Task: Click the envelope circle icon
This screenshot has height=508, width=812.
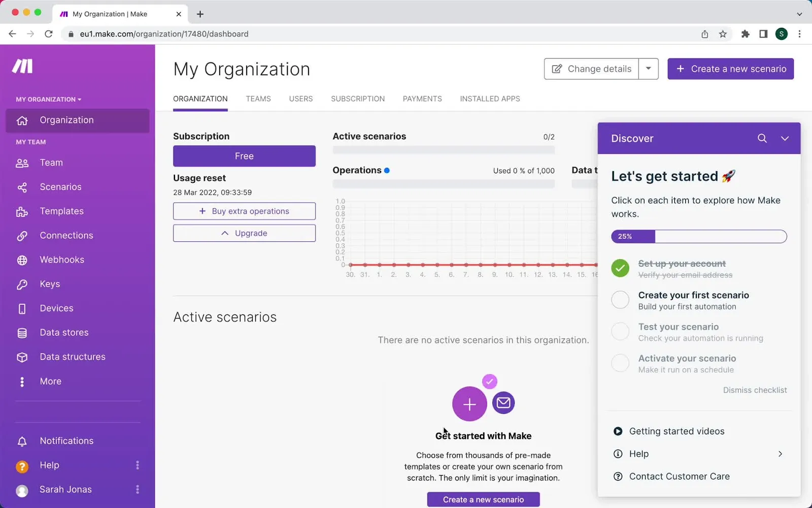Action: pyautogui.click(x=503, y=403)
